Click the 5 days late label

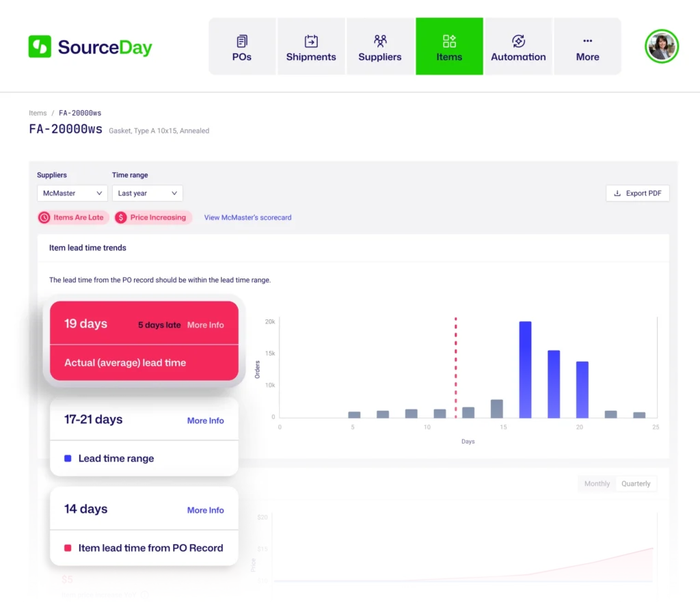(x=159, y=325)
